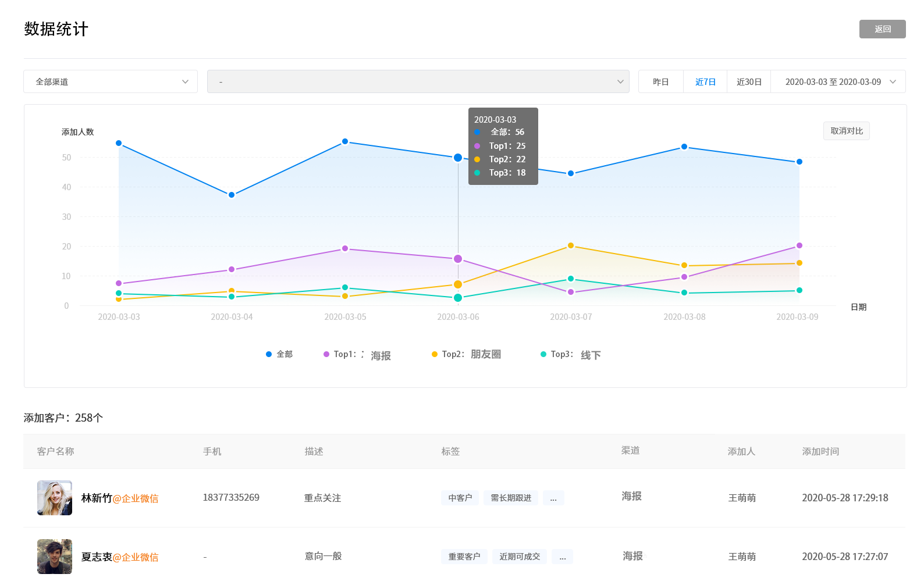Screen dimensions: 924x581
Task: Select the 近30日 time range tab
Action: point(749,81)
